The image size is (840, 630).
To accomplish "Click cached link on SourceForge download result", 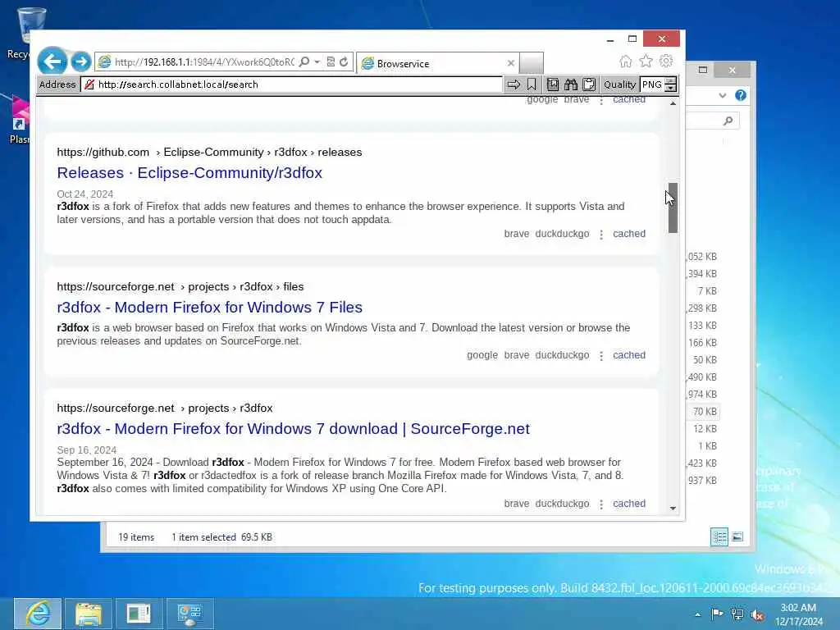I will point(629,504).
